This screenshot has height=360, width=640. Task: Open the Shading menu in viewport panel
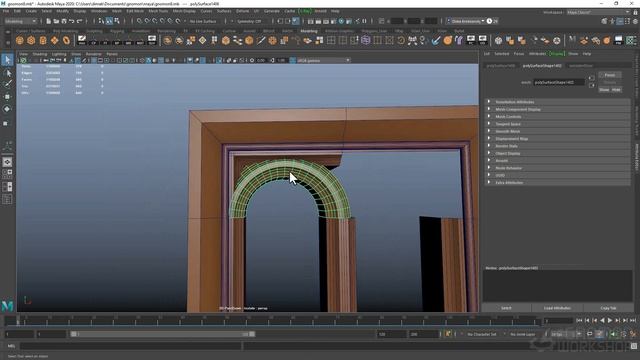[40, 54]
